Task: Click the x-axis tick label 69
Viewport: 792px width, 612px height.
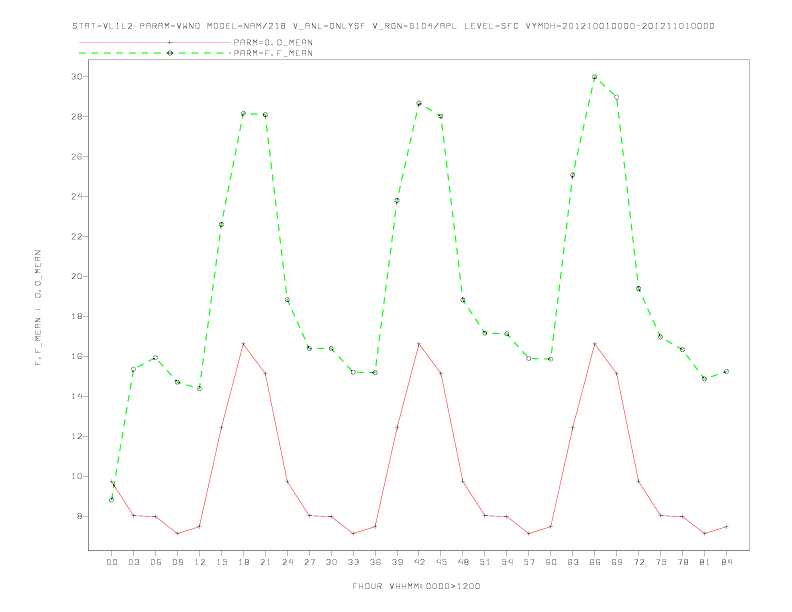Action: [x=617, y=562]
